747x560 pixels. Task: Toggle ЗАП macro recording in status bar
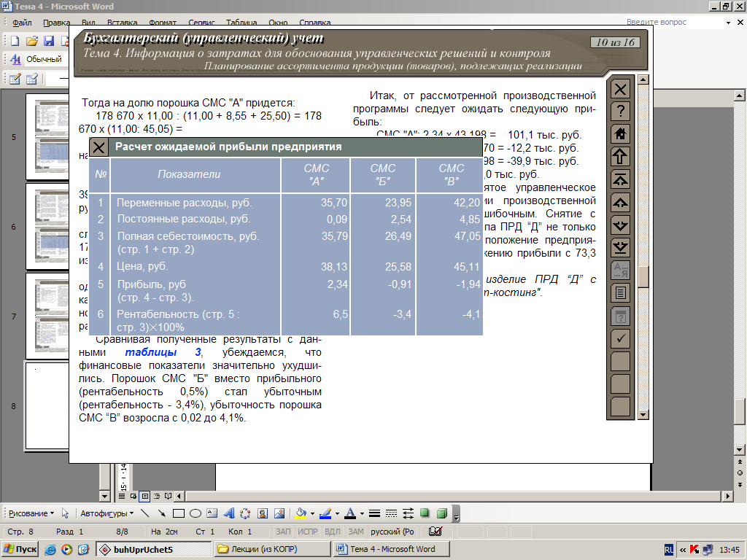(283, 532)
